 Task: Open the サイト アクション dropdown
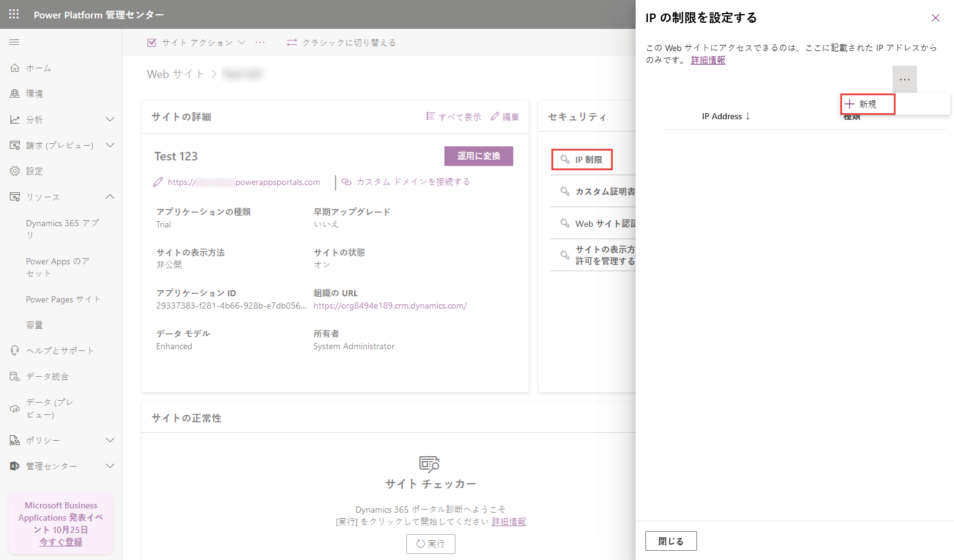tap(196, 42)
